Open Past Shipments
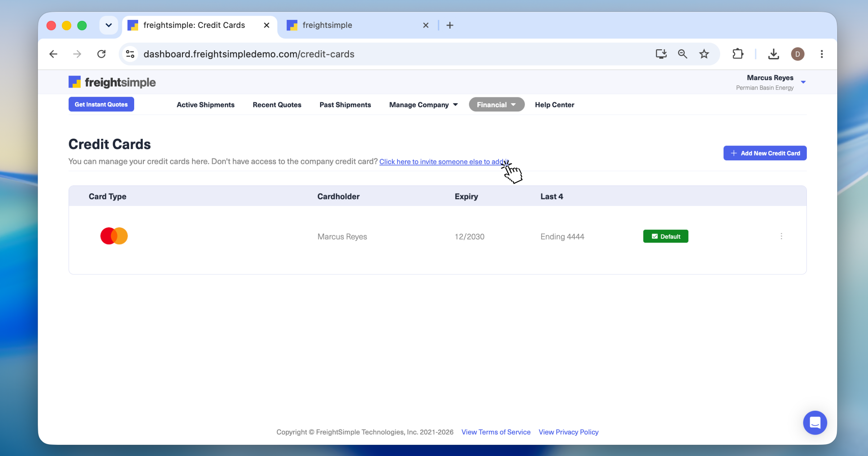868x456 pixels. [x=345, y=105]
